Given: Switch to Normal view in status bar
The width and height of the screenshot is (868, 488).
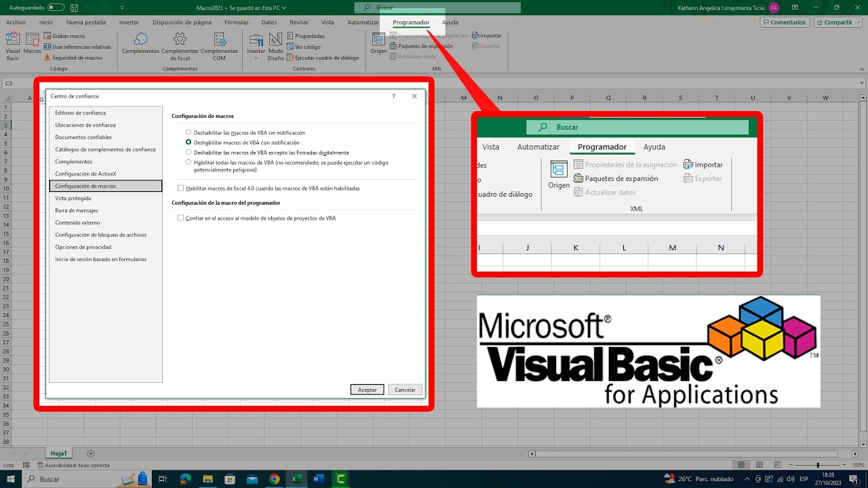Looking at the screenshot, I should (741, 465).
